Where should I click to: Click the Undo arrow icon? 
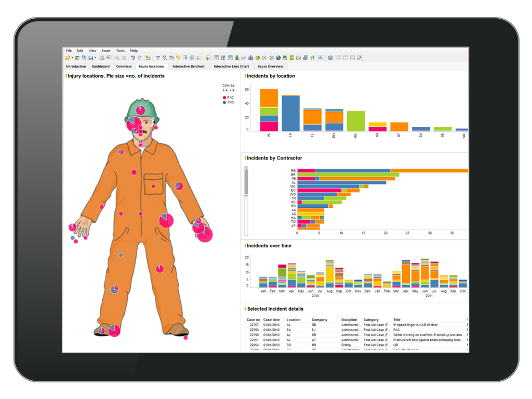(x=133, y=58)
